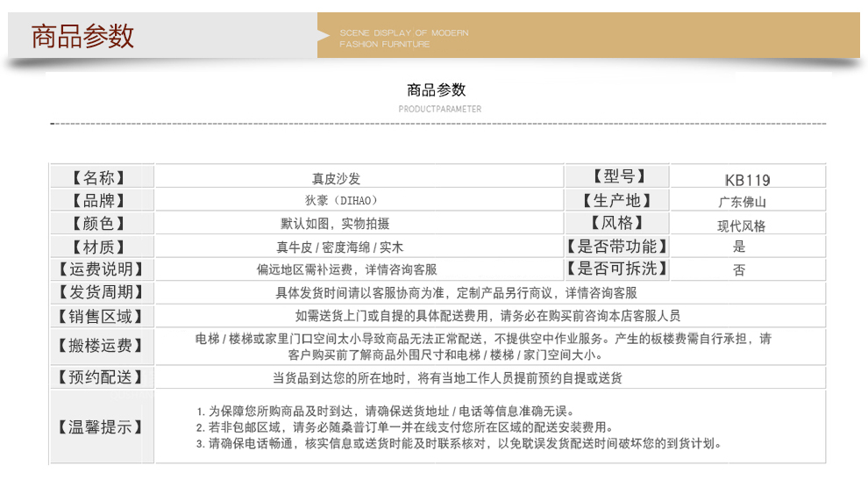
Task: Select the line starting 电梯 / 楼梯或家里门口空间太小
Action: [x=483, y=339]
